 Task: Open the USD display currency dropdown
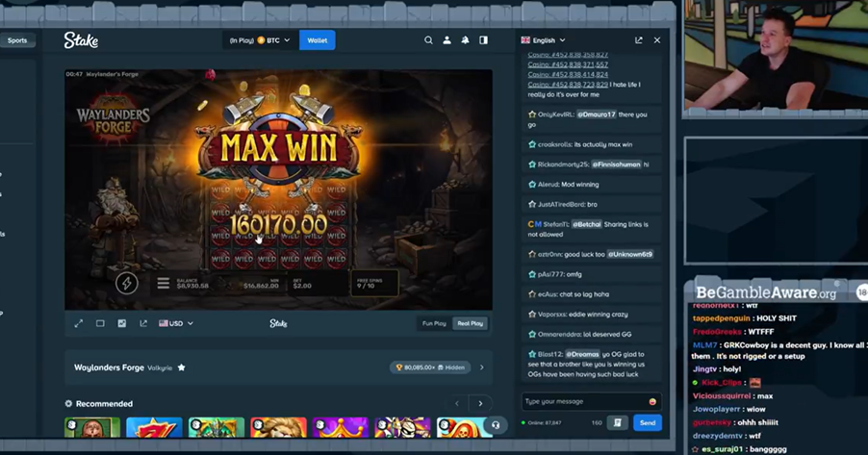(176, 323)
